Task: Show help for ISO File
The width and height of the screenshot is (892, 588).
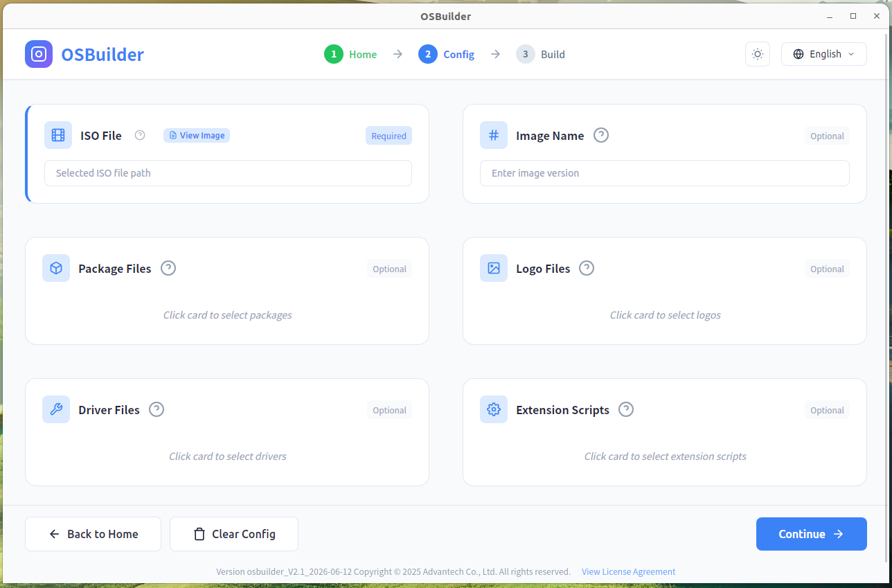Action: pos(140,135)
